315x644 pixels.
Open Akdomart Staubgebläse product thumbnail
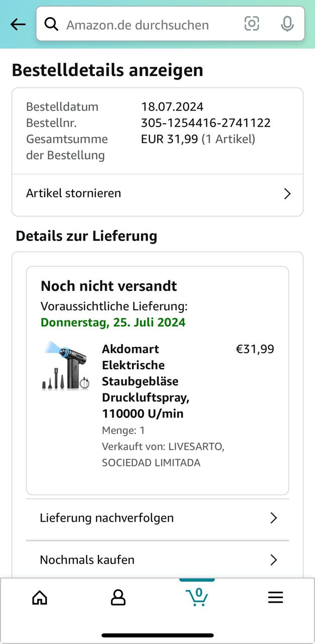pos(65,366)
